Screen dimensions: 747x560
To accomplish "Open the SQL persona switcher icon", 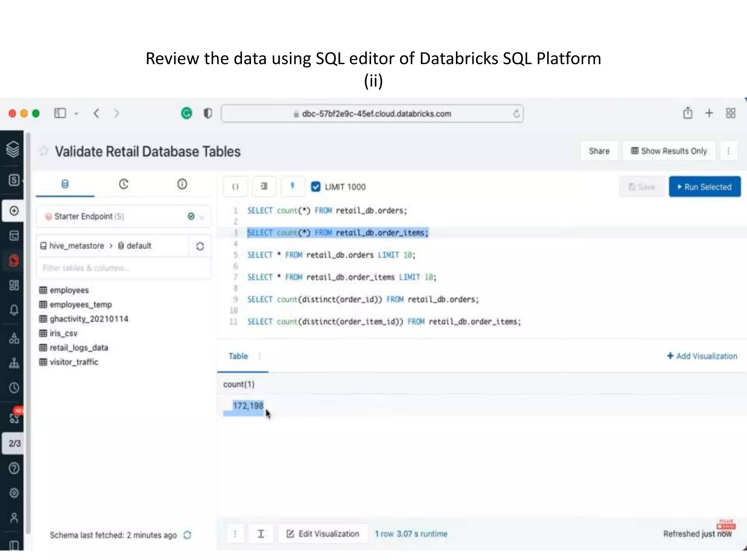I will (x=14, y=180).
